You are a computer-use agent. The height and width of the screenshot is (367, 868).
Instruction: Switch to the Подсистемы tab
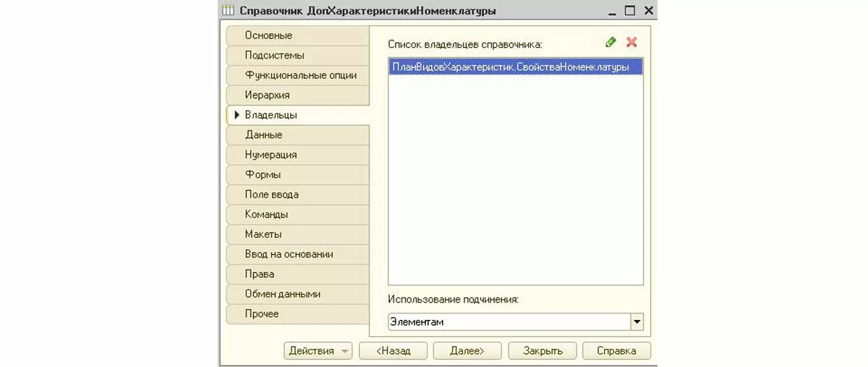pyautogui.click(x=298, y=55)
